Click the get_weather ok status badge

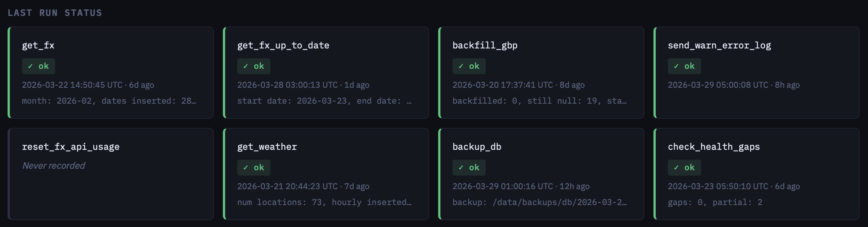(x=253, y=168)
